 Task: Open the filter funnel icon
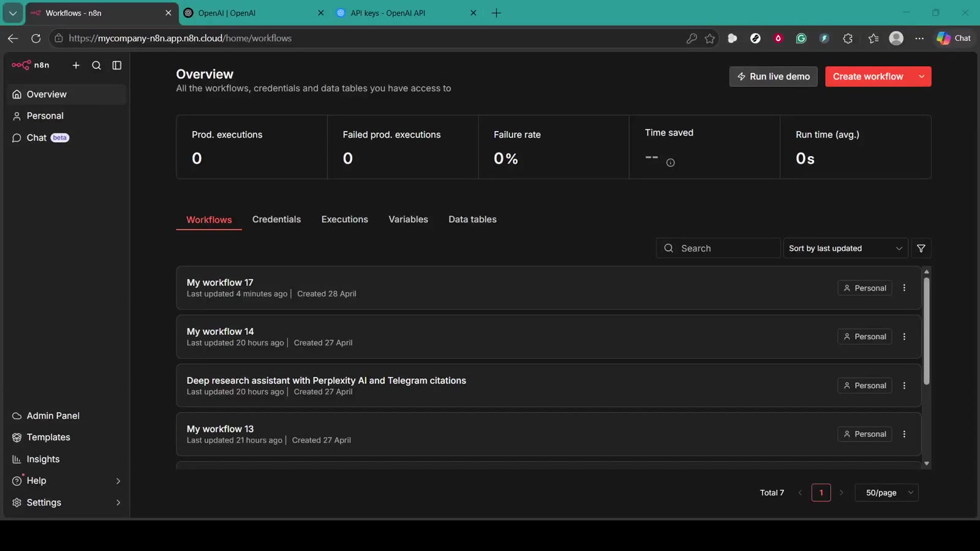(921, 249)
